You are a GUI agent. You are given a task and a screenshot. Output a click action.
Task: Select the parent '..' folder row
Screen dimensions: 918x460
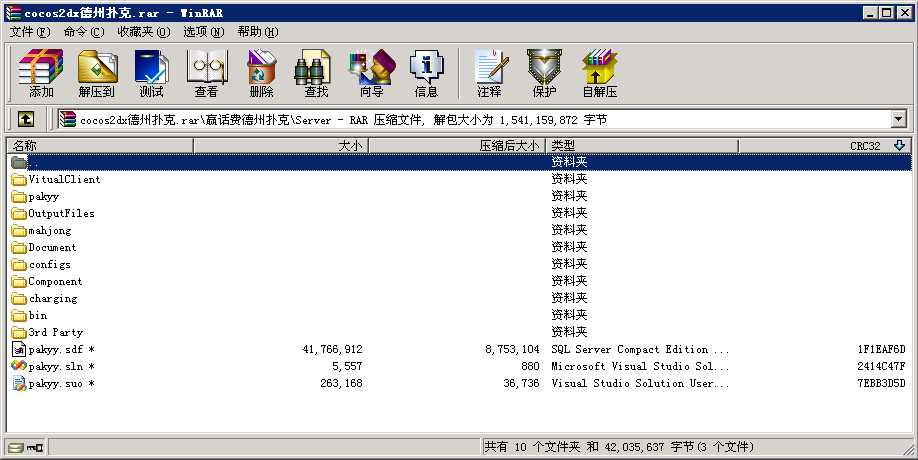pos(460,162)
